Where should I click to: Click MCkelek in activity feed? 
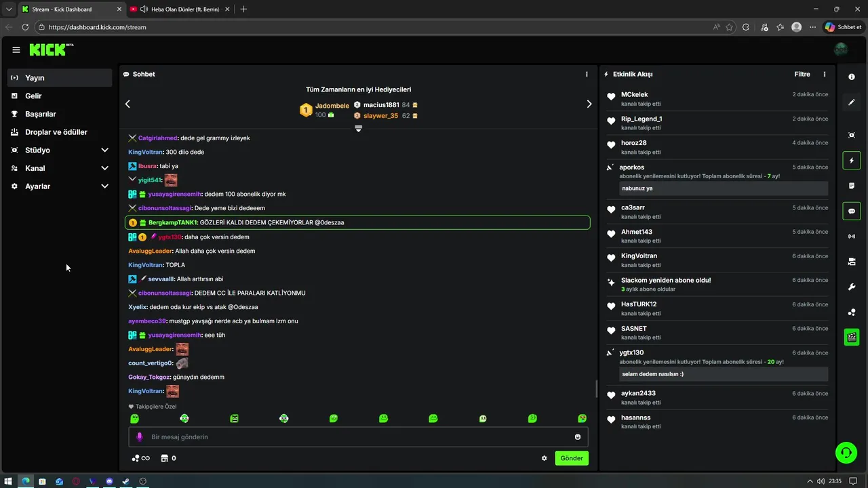[635, 94]
